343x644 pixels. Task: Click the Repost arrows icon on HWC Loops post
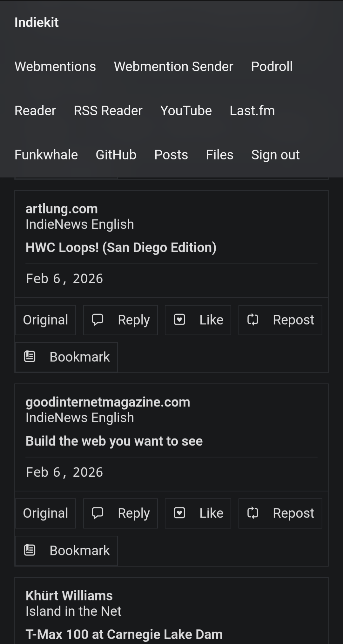(253, 320)
